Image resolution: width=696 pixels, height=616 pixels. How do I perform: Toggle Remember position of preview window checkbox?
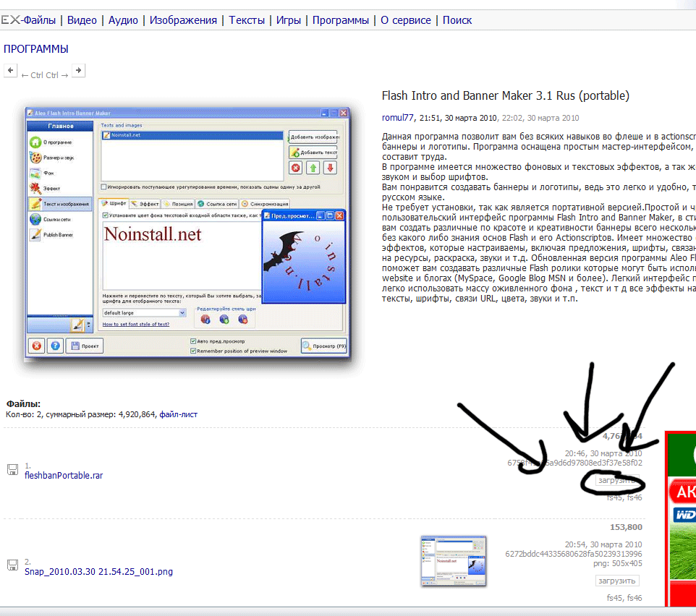click(x=193, y=351)
